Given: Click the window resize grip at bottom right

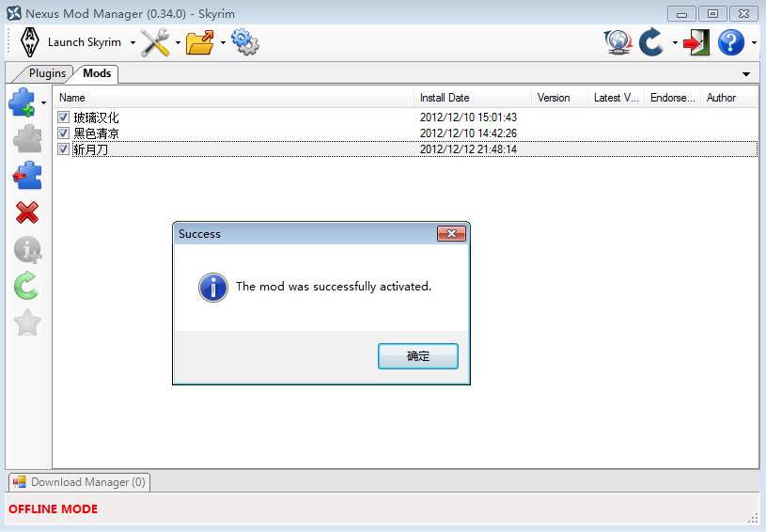Looking at the screenshot, I should (x=753, y=519).
